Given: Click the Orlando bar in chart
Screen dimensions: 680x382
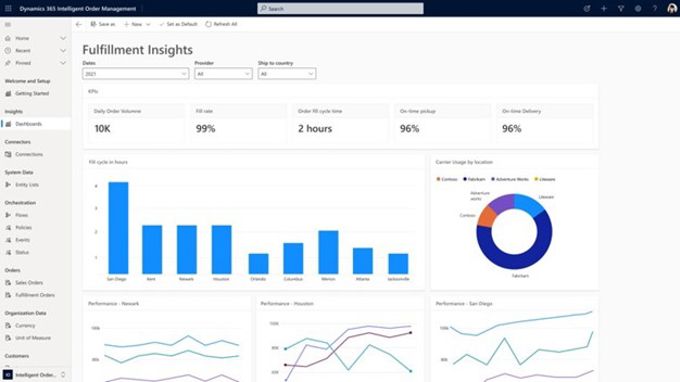Looking at the screenshot, I should pyautogui.click(x=258, y=264).
